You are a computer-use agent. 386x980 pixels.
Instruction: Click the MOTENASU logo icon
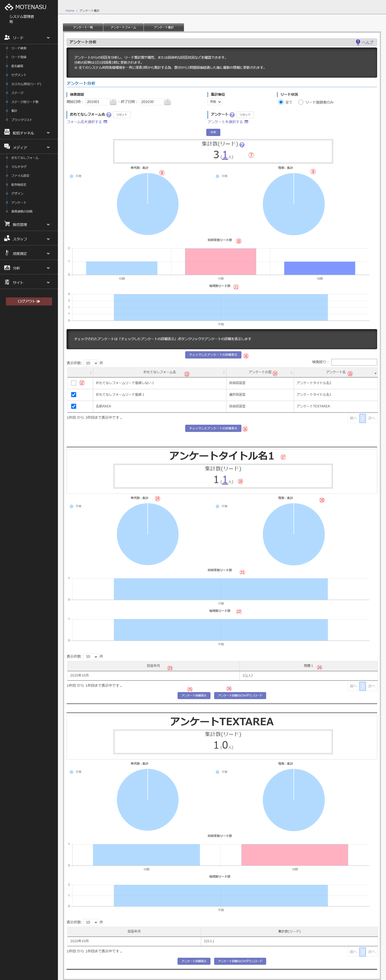[x=9, y=7]
